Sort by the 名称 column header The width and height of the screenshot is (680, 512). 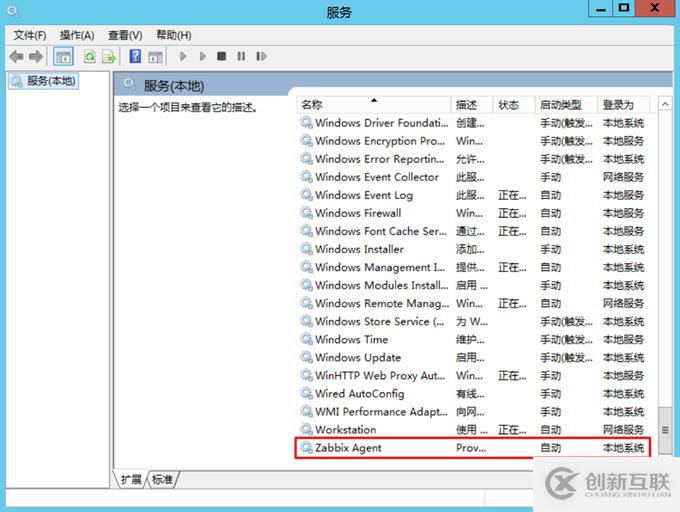tap(374, 104)
